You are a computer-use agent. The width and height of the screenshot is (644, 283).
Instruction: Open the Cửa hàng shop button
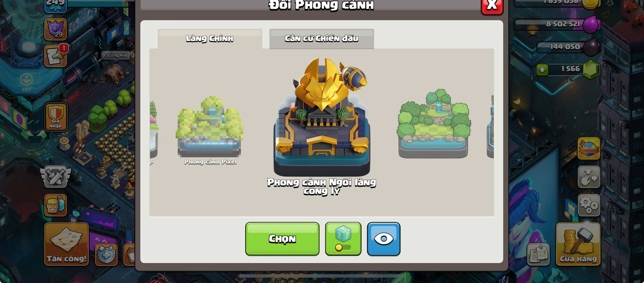tap(578, 244)
